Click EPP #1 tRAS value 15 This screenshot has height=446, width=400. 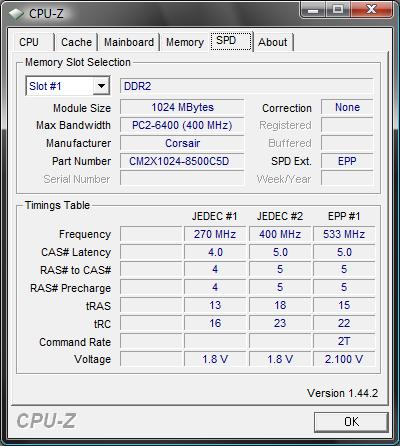click(344, 305)
